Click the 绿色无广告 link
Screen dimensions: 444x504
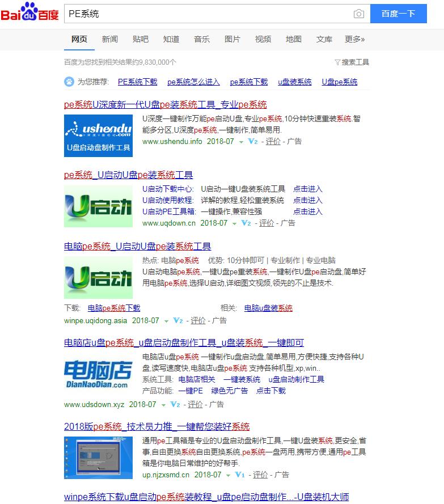coord(230,391)
